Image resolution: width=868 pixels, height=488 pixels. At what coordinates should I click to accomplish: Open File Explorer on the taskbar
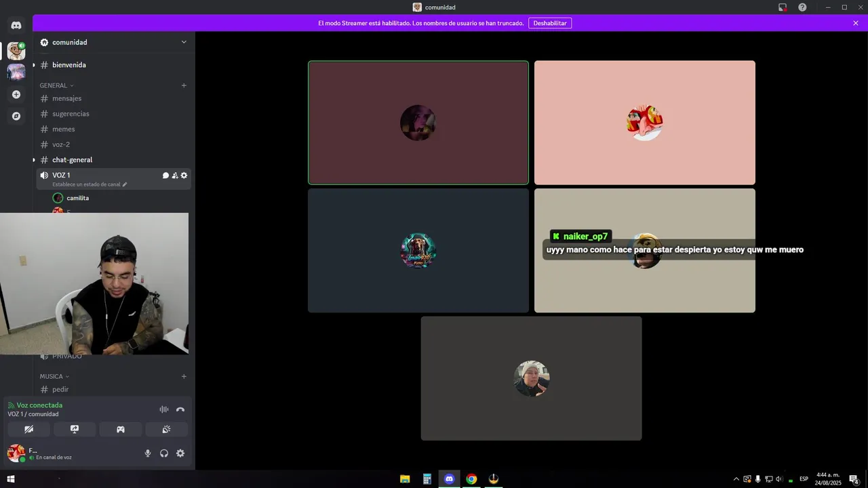click(x=405, y=479)
